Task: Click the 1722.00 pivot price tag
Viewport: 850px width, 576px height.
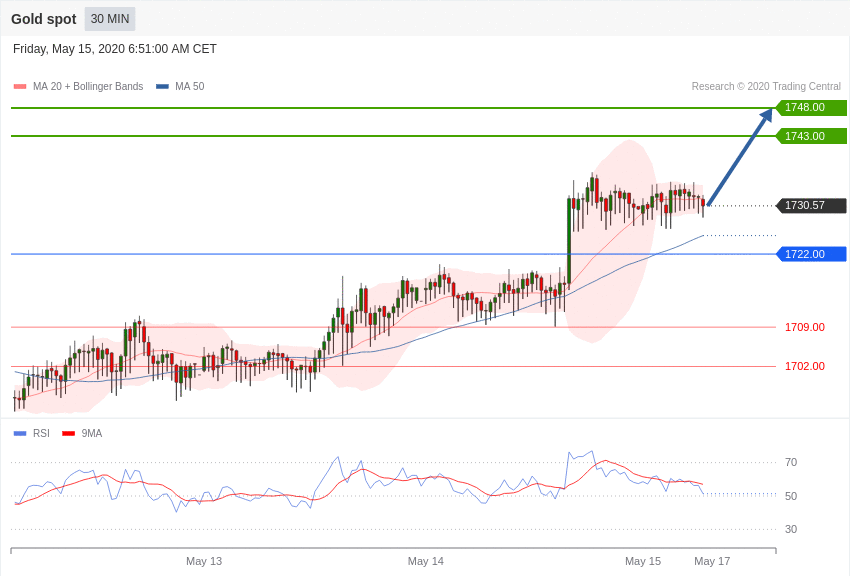Action: [x=811, y=254]
